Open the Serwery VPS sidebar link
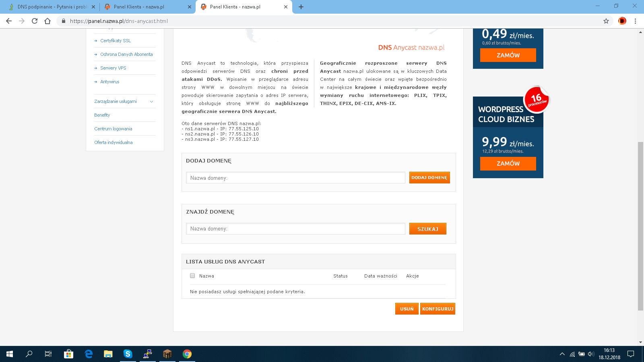The height and width of the screenshot is (362, 644). 113,68
